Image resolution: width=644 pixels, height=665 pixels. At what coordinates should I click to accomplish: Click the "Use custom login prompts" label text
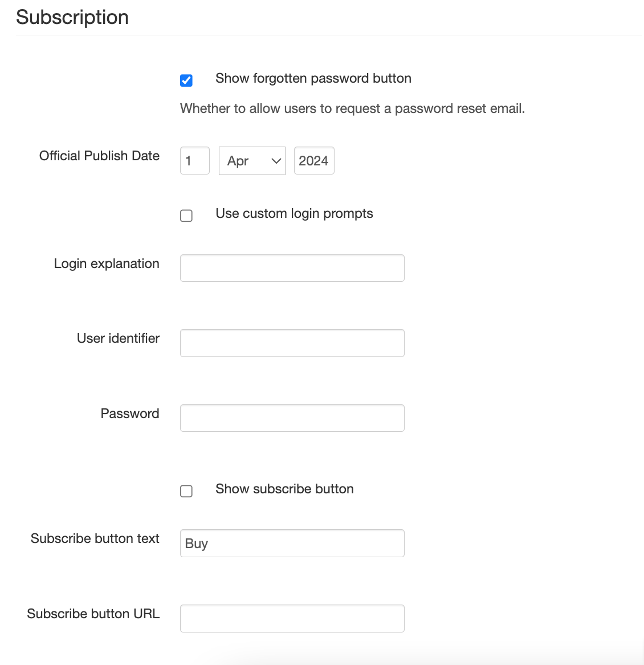(294, 214)
